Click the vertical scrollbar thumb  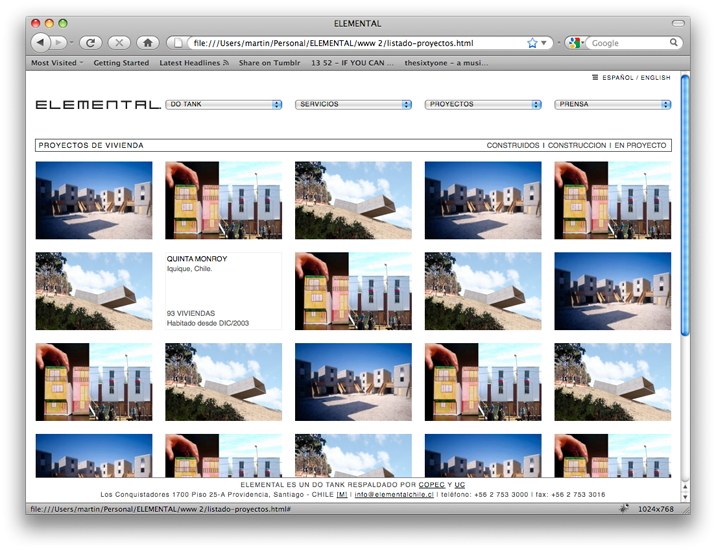click(684, 206)
